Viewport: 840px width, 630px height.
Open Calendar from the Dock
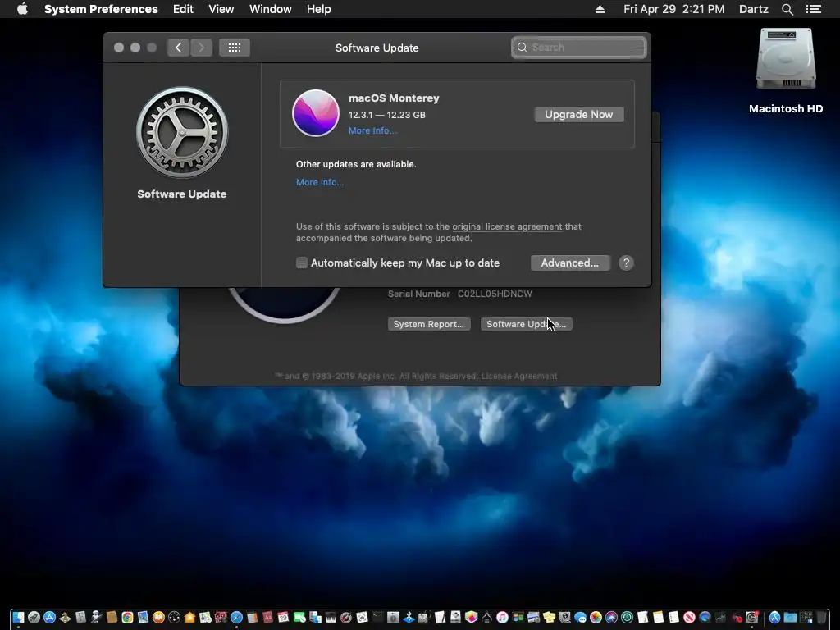click(283, 617)
